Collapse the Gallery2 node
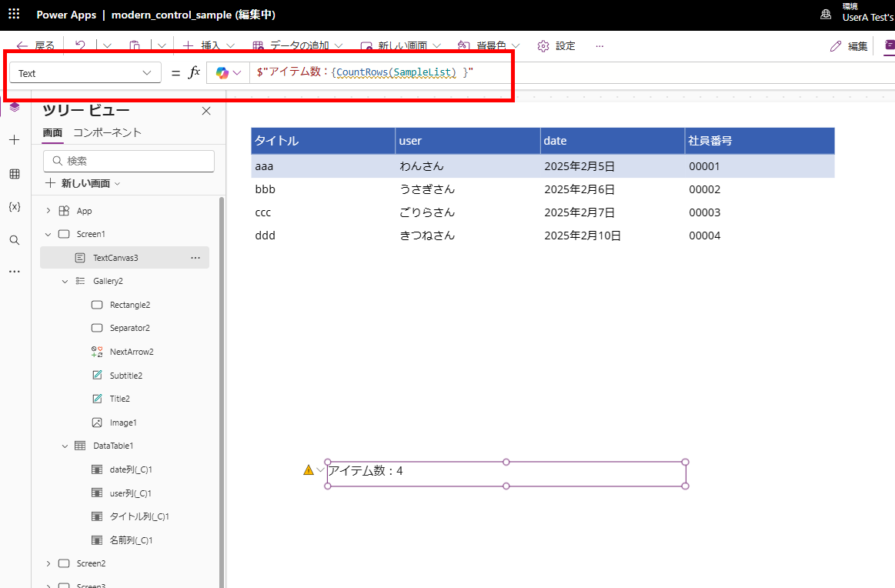This screenshot has width=895, height=588. click(x=65, y=280)
